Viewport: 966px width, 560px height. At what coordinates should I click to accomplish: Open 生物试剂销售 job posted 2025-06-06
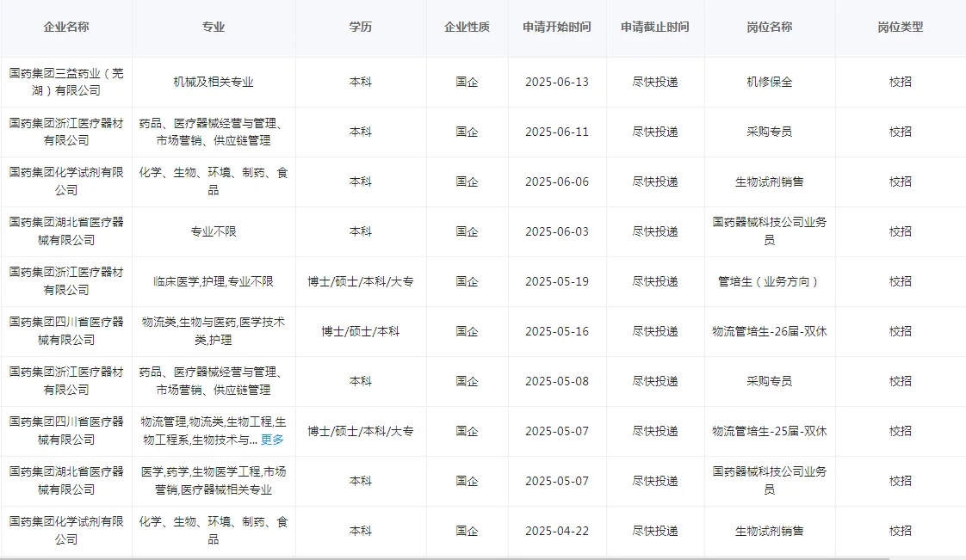770,182
